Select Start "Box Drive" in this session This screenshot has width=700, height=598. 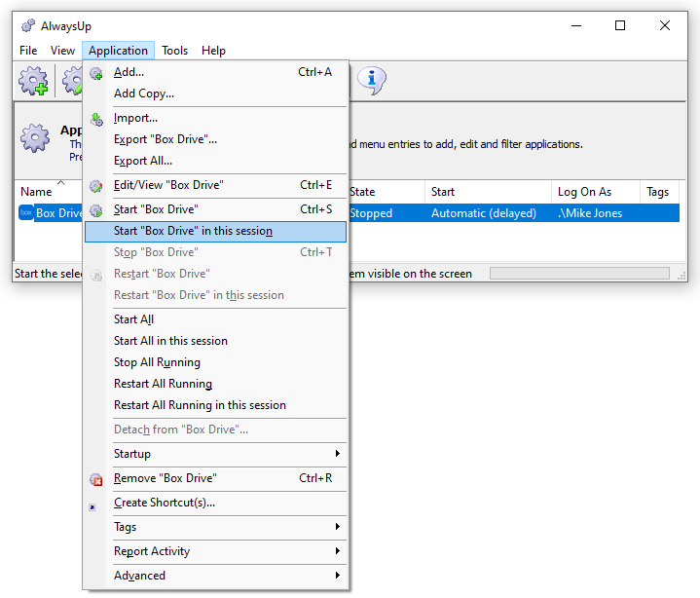pyautogui.click(x=215, y=232)
